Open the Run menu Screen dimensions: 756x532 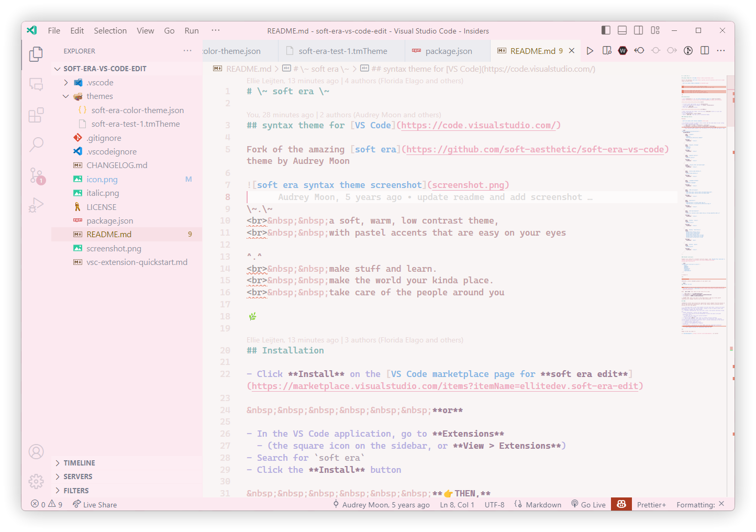(x=192, y=30)
